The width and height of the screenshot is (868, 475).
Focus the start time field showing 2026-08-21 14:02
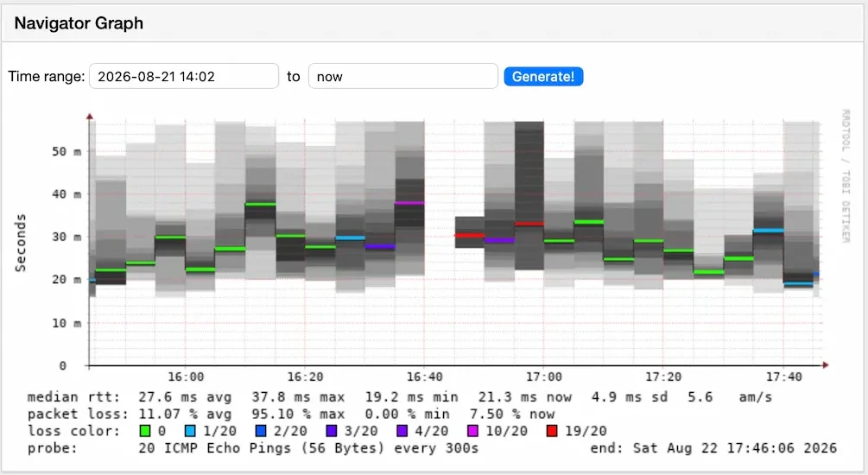click(x=184, y=76)
